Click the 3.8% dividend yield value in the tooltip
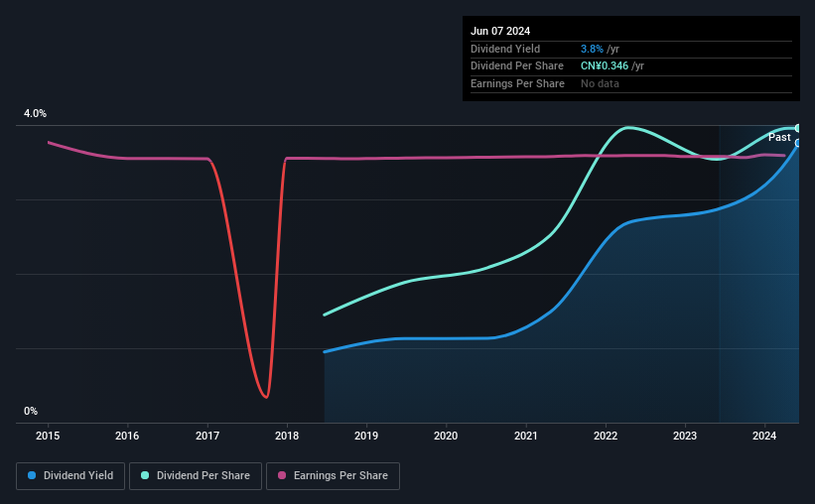 click(592, 49)
